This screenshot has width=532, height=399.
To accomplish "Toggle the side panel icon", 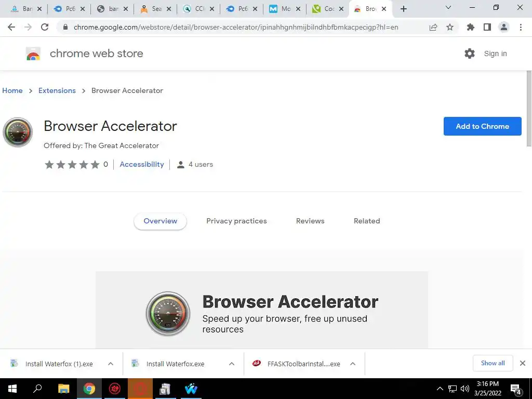I will (x=487, y=27).
